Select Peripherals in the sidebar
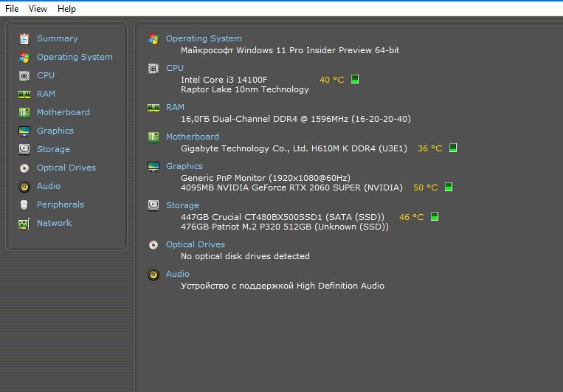Viewport: 563px width, 392px height. 61,204
